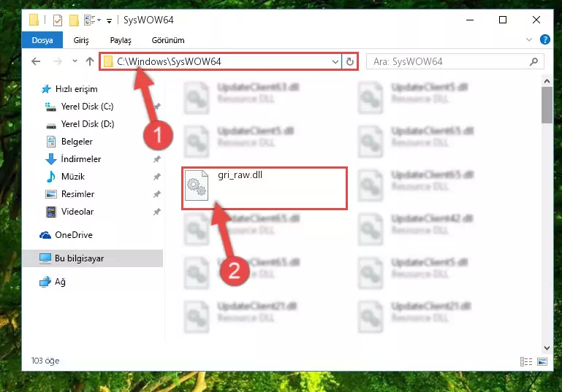Screen dimensions: 562x392
Task: Unpin İndirmeler using its pin icon
Action: point(156,159)
